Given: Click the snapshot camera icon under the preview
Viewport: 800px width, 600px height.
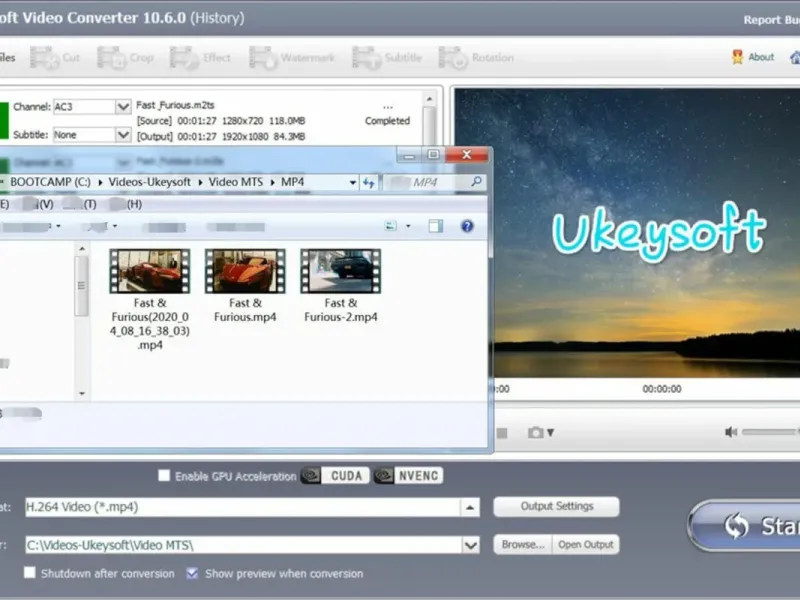Looking at the screenshot, I should pyautogui.click(x=535, y=433).
